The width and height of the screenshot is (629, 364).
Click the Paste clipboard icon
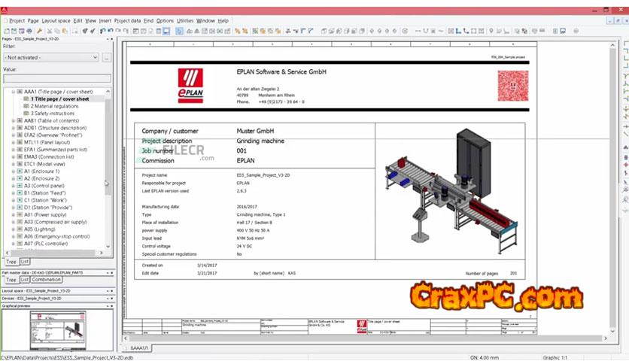pos(64,31)
